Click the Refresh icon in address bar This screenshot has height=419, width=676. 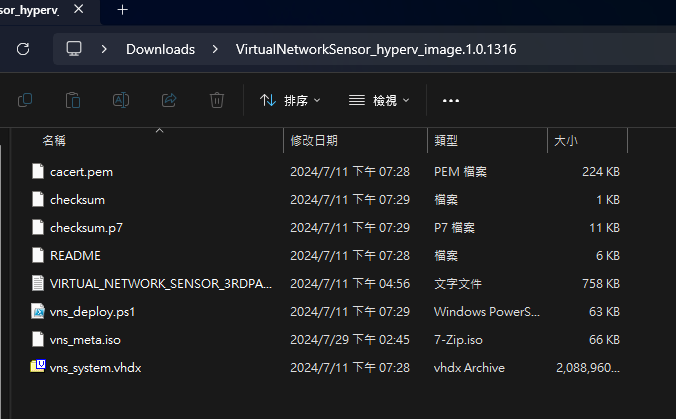pos(23,48)
